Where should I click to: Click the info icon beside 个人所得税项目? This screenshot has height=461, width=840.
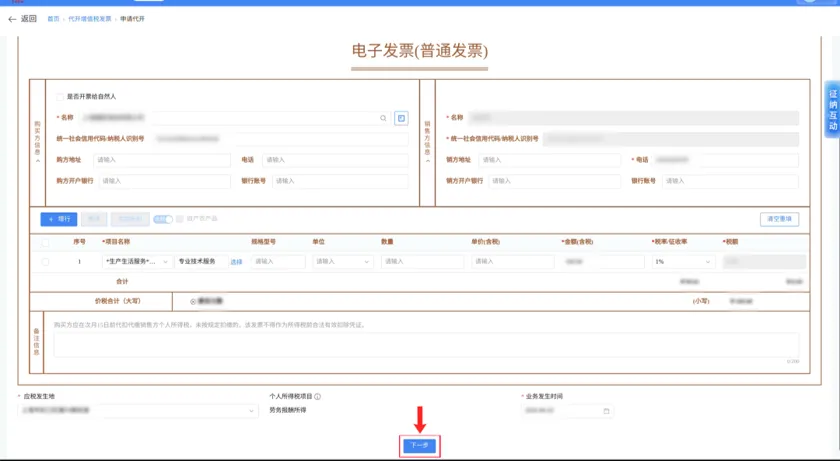pos(318,397)
